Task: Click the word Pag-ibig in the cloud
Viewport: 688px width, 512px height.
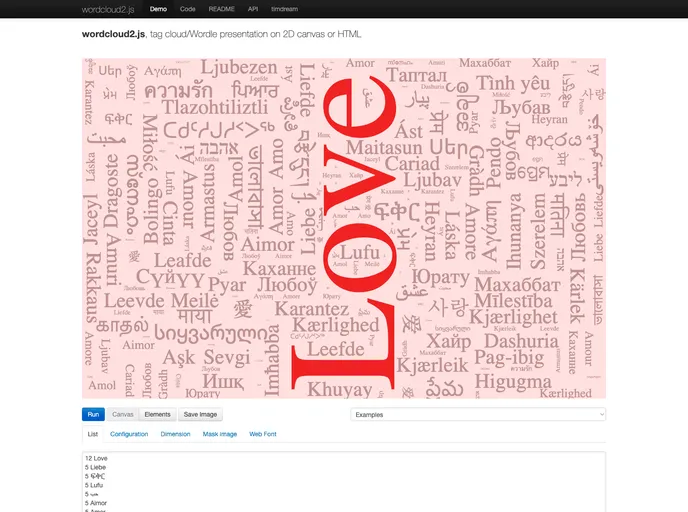Action: (x=509, y=358)
